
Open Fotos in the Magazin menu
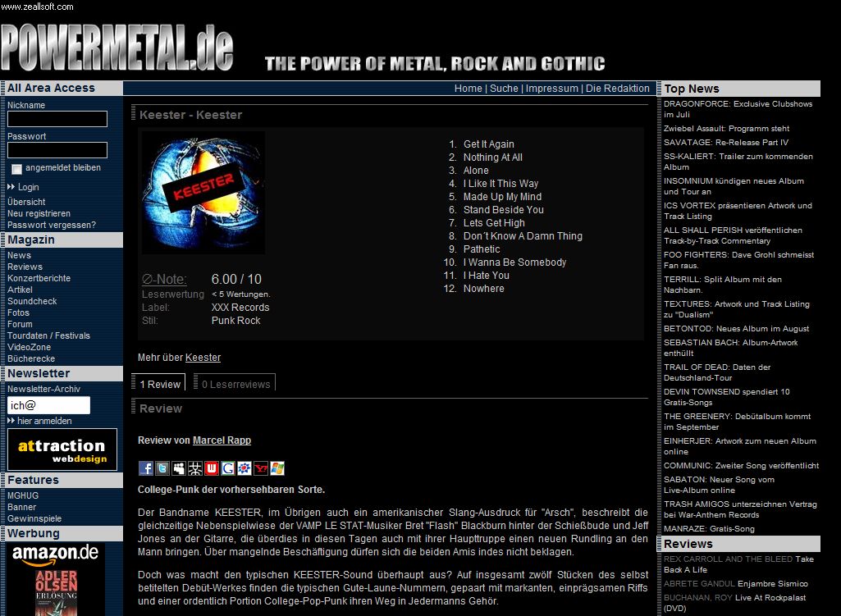tap(18, 313)
